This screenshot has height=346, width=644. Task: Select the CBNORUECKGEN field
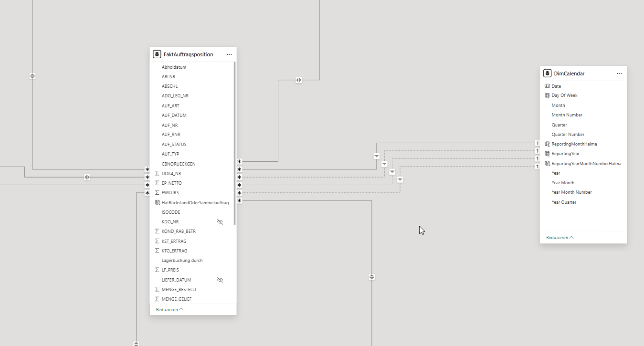[179, 164]
